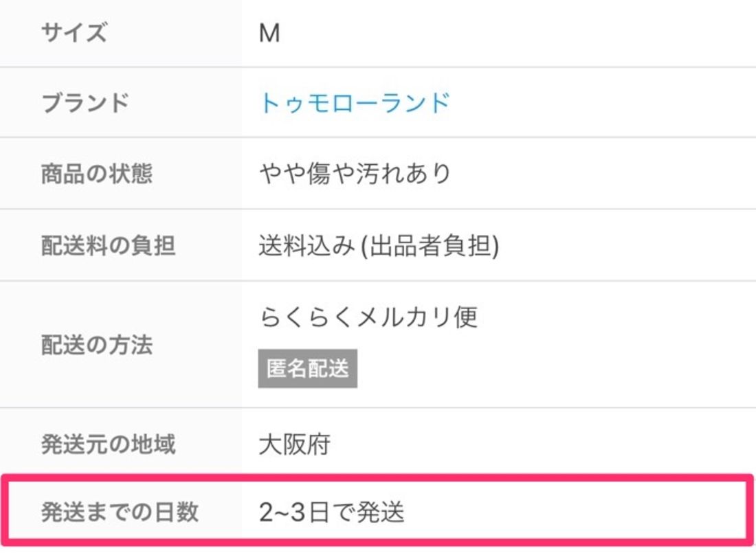Click the 匿名配送 badge
Viewport: 756px width, 555px height.
[x=307, y=369]
